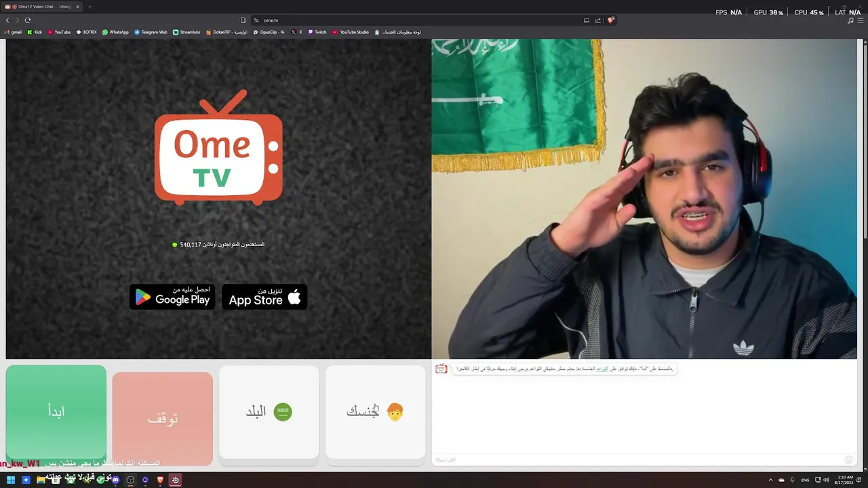The width and height of the screenshot is (868, 488).
Task: Open the emoji picker in the chat box
Action: [x=848, y=460]
